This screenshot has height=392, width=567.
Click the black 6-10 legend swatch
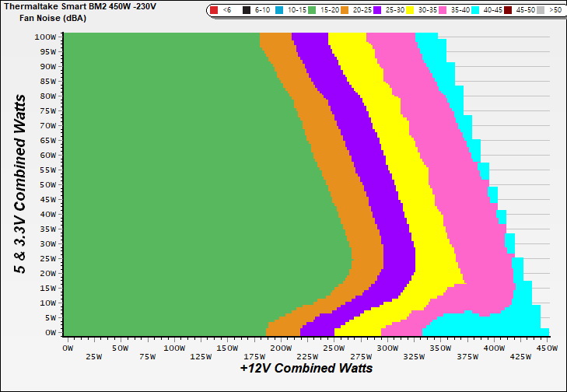(245, 10)
